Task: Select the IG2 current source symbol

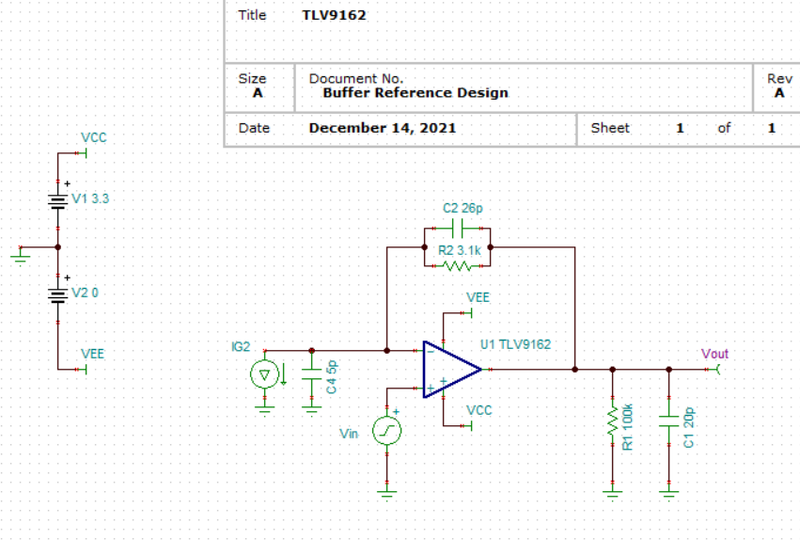Action: click(264, 375)
